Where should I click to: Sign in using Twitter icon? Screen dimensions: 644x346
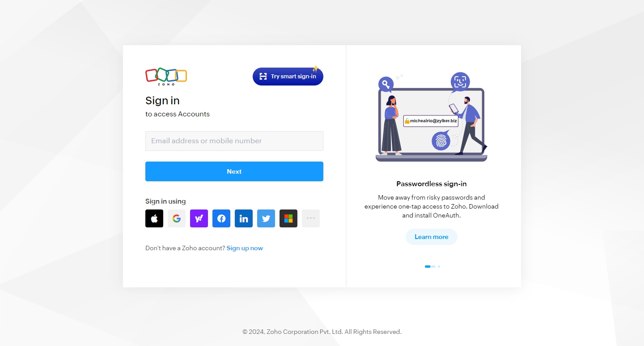266,218
